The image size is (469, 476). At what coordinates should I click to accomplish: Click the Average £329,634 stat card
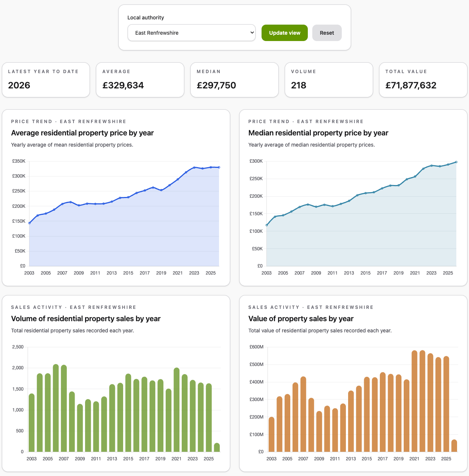tap(140, 80)
